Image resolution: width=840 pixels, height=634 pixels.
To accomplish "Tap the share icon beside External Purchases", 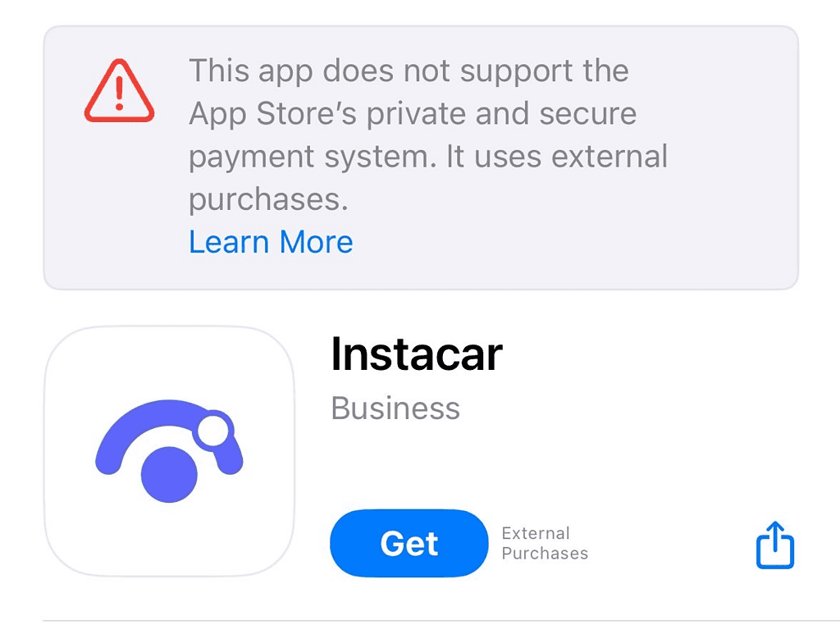I will (775, 545).
